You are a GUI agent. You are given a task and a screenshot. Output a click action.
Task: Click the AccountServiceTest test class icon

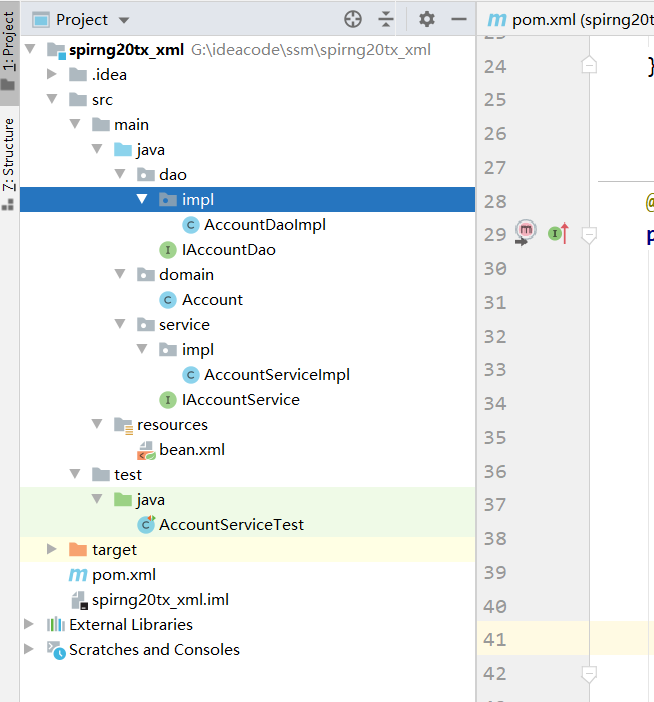click(x=146, y=524)
